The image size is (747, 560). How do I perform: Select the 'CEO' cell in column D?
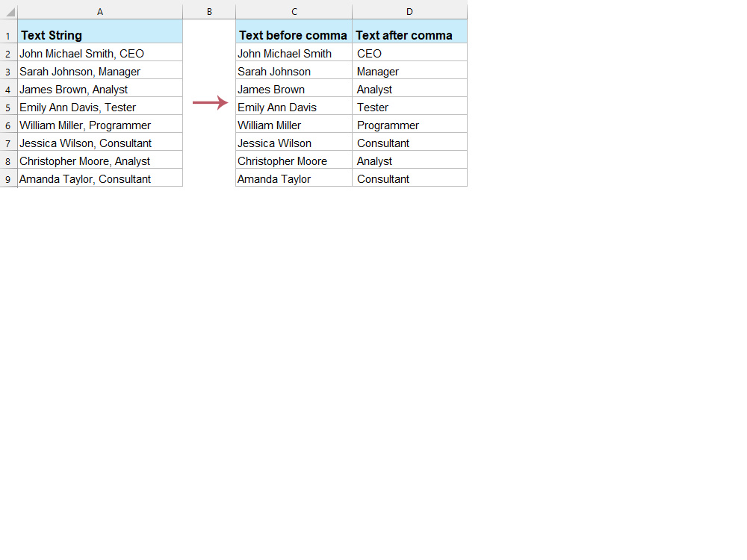409,52
